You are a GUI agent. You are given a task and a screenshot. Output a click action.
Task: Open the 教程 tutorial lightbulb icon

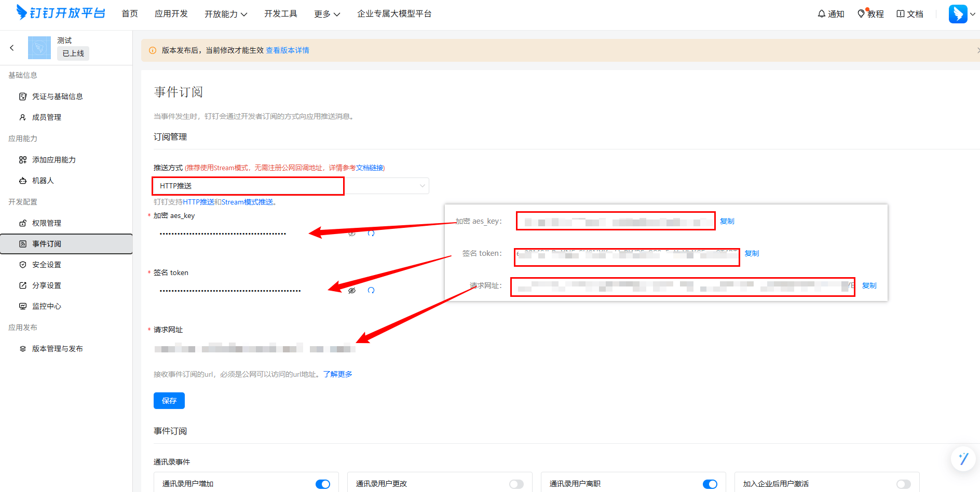(x=861, y=14)
